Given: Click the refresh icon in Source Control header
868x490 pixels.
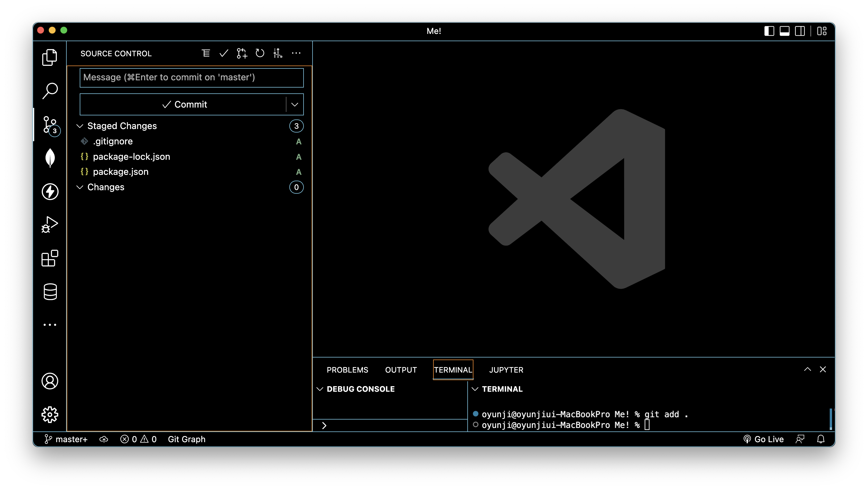Looking at the screenshot, I should coord(259,53).
